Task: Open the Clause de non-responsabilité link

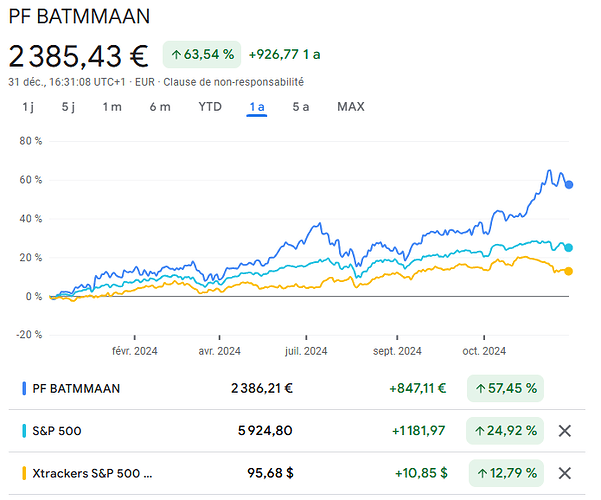Action: (241, 82)
